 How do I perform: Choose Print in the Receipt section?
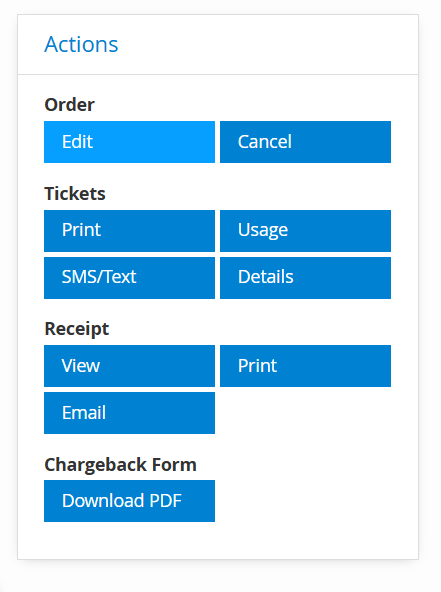tap(305, 366)
